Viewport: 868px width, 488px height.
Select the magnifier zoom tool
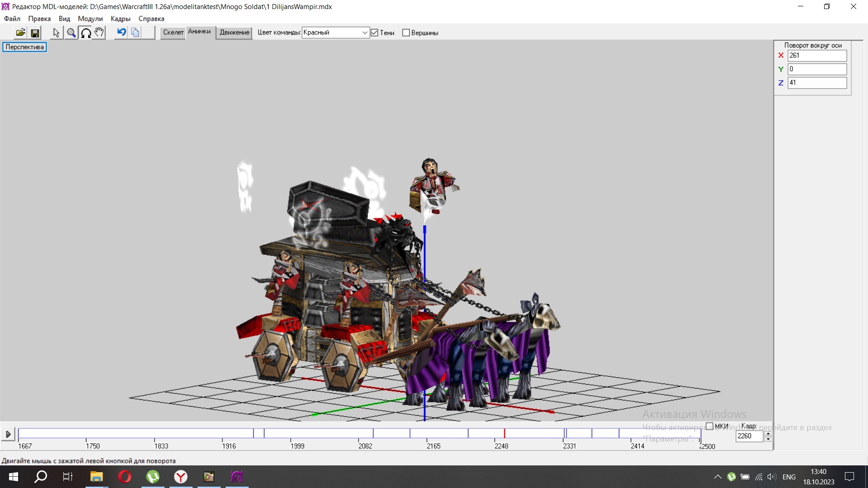[x=71, y=33]
